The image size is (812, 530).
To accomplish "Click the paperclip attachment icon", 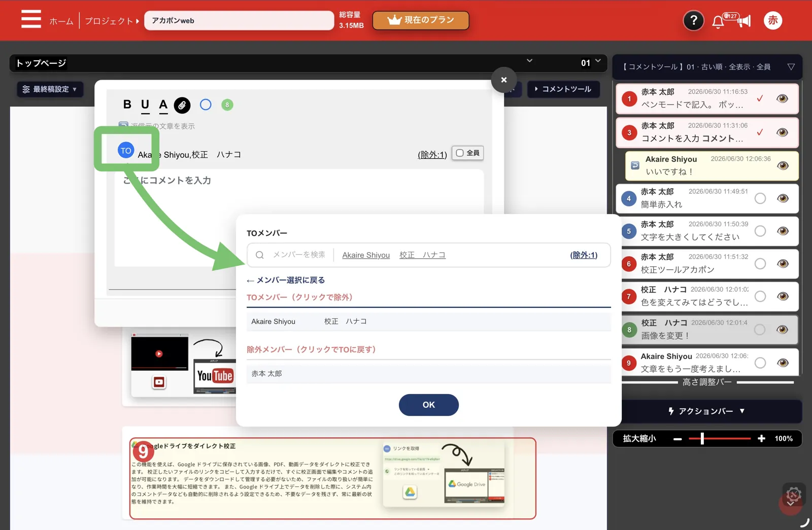I will coord(182,105).
